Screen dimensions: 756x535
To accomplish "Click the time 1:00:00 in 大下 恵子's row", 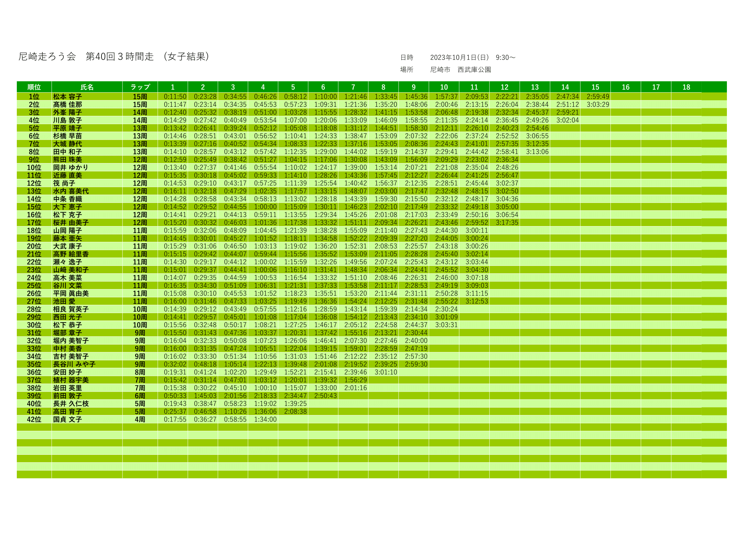I will click(265, 207).
